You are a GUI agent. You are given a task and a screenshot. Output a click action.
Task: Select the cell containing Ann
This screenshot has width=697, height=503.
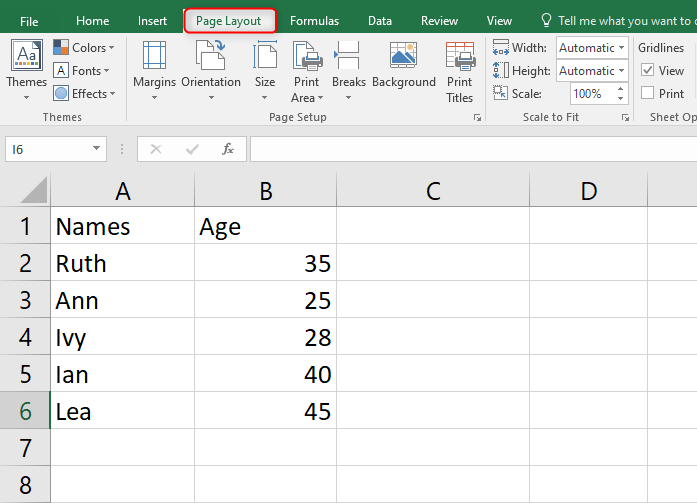[123, 299]
